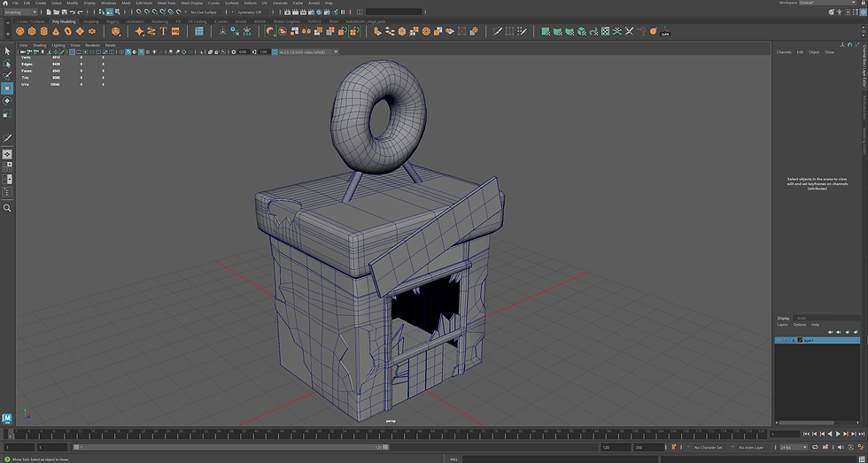The height and width of the screenshot is (463, 868).
Task: Open the Script Editor icon at bottom right
Action: (862, 459)
